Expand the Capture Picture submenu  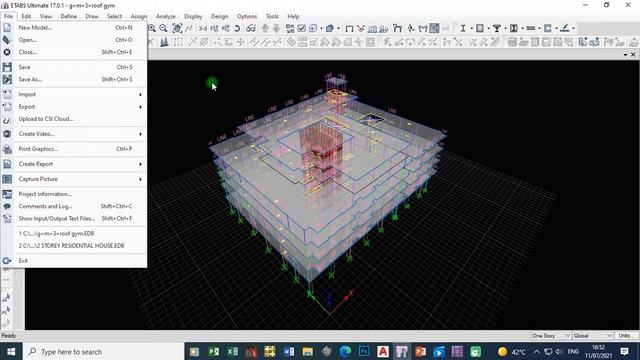(x=74, y=179)
